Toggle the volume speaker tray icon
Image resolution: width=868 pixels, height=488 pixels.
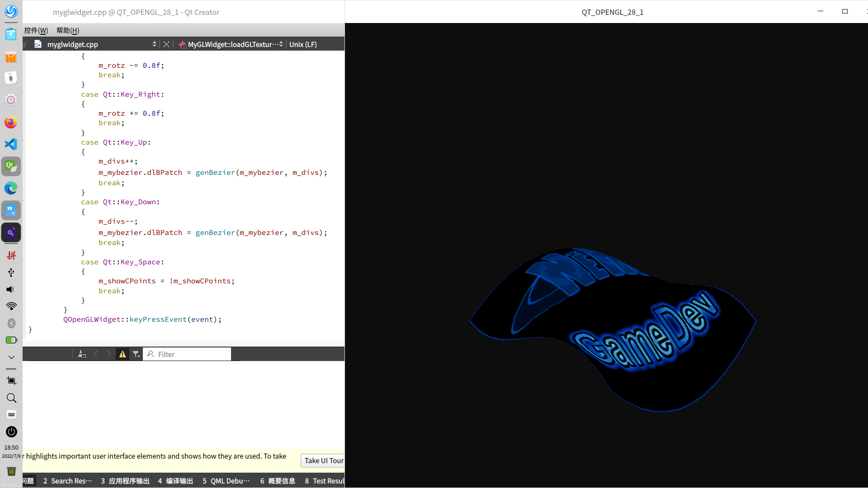11,289
